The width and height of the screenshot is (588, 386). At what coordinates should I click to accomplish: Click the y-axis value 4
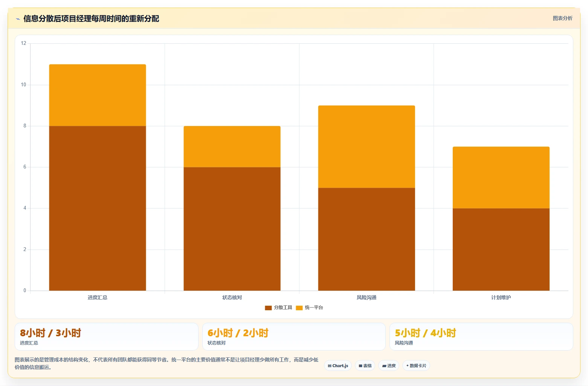25,208
